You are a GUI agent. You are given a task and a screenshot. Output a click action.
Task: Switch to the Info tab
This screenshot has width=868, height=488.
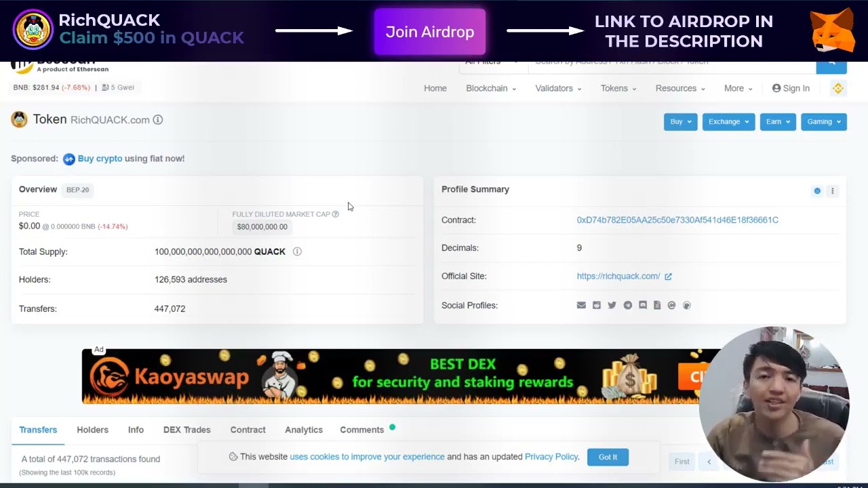(x=136, y=430)
